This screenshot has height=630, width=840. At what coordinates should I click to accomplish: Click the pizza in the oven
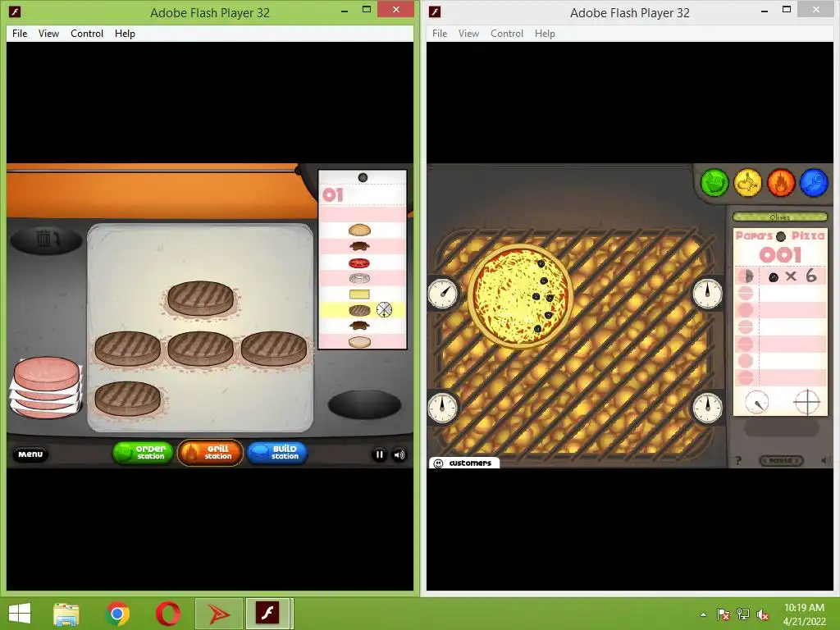pyautogui.click(x=520, y=296)
